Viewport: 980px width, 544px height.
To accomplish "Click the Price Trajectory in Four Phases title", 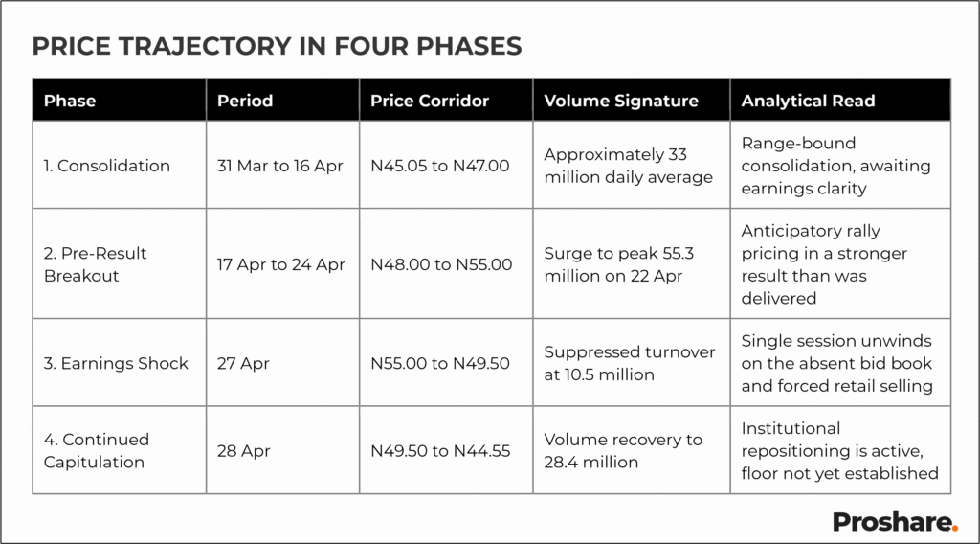I will pos(277,46).
